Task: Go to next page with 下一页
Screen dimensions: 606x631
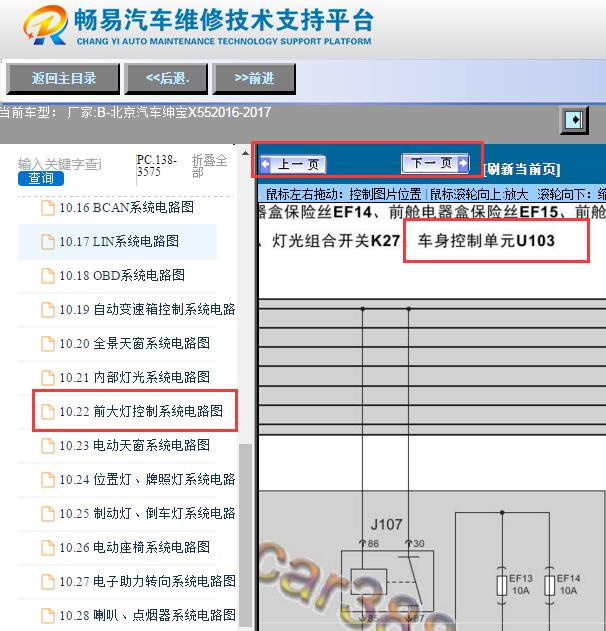Action: click(435, 163)
